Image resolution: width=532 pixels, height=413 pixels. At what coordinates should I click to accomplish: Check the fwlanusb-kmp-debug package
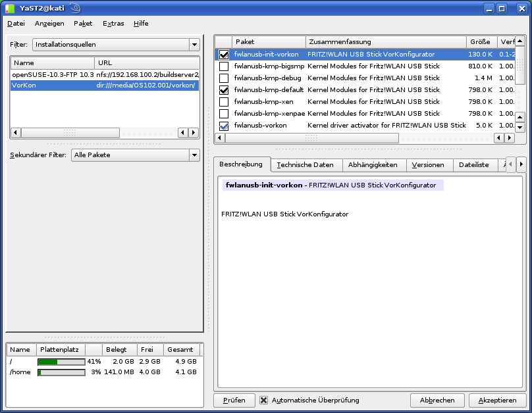224,78
